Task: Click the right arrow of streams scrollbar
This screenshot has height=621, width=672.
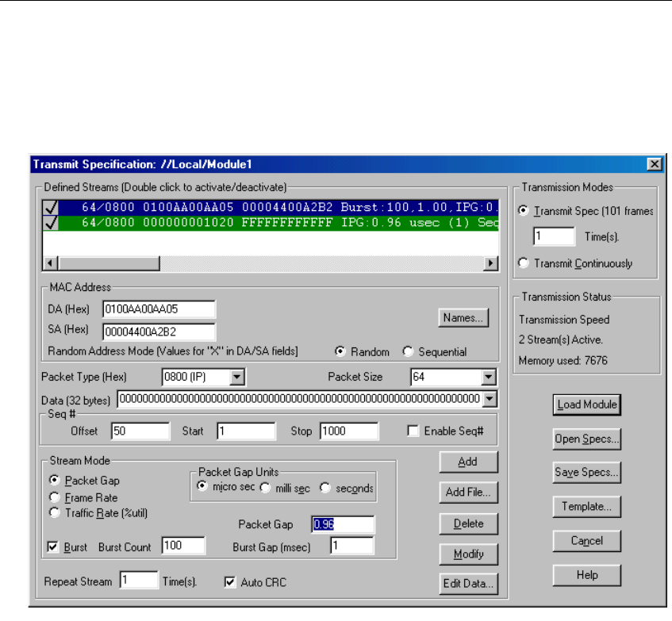Action: coord(490,263)
